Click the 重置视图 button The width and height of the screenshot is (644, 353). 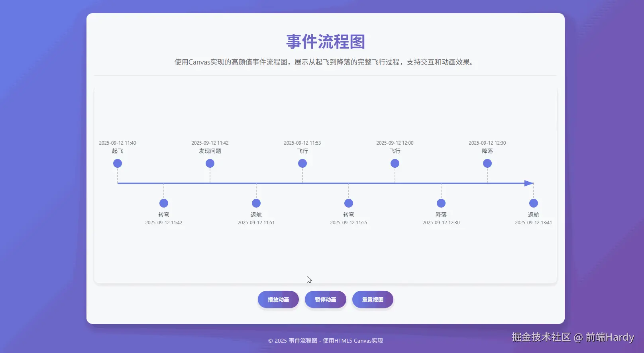(373, 300)
